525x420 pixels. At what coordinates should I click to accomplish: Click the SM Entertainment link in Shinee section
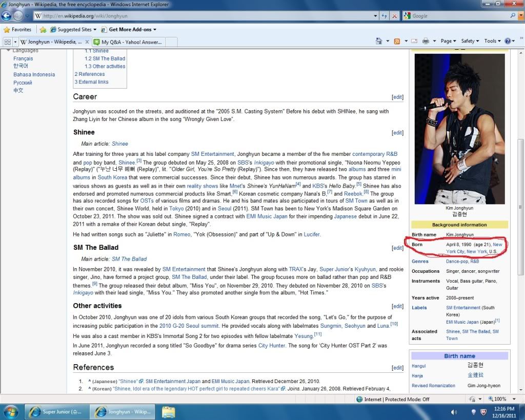point(212,154)
